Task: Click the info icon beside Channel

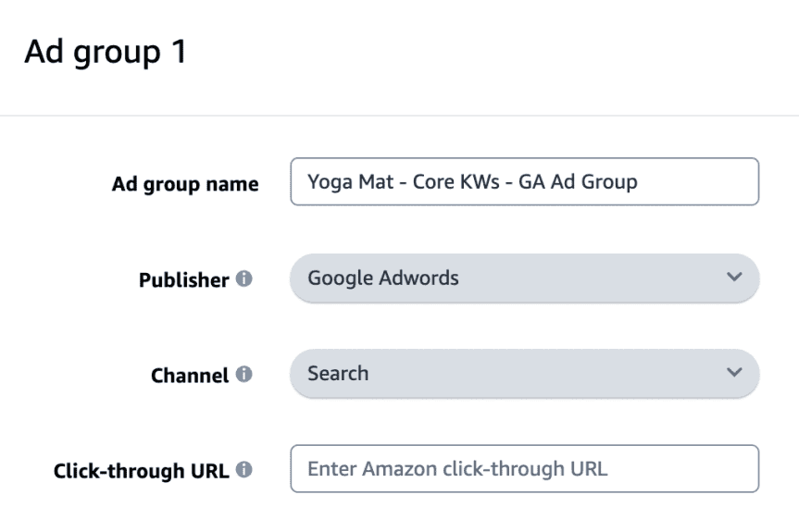Action: [244, 375]
